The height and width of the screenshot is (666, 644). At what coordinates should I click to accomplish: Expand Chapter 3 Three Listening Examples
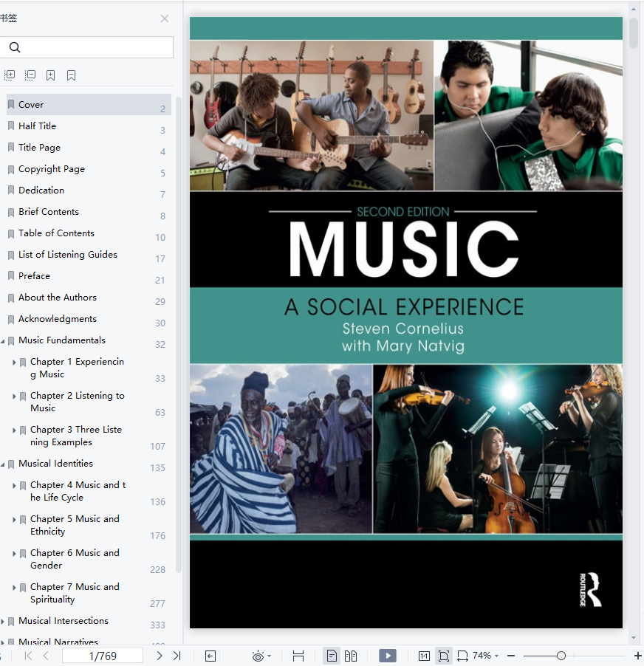14,430
